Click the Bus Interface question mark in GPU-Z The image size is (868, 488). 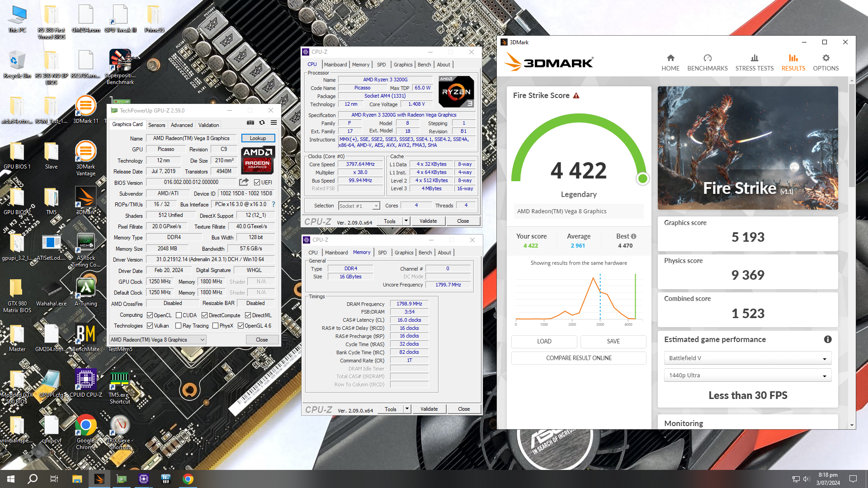coord(273,204)
